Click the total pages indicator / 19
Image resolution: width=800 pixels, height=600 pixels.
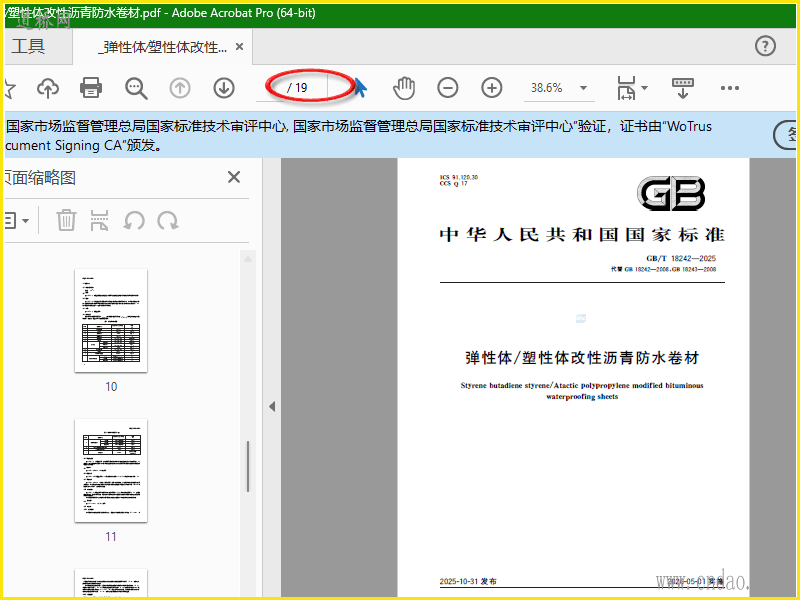point(297,88)
